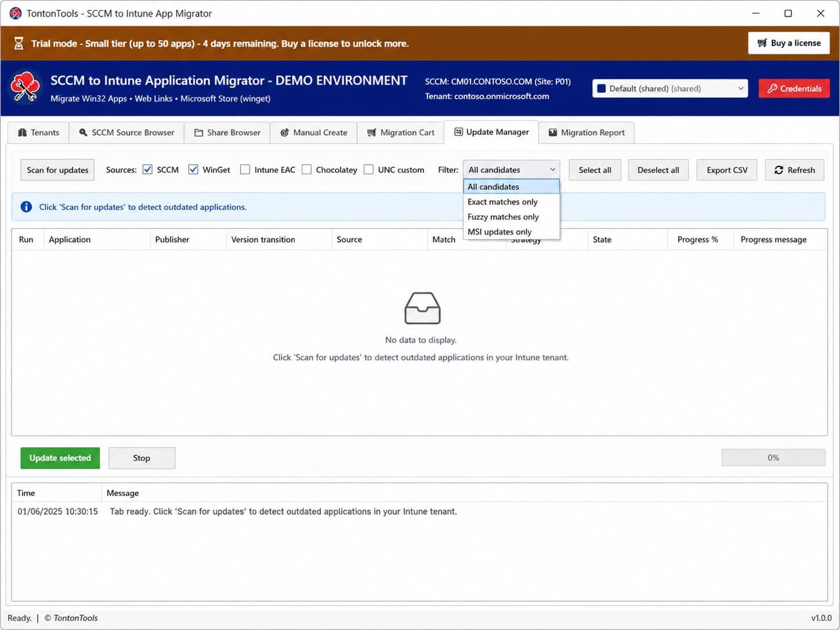The image size is (840, 630).
Task: Click the TontonTools app logo in header
Action: 25,86
